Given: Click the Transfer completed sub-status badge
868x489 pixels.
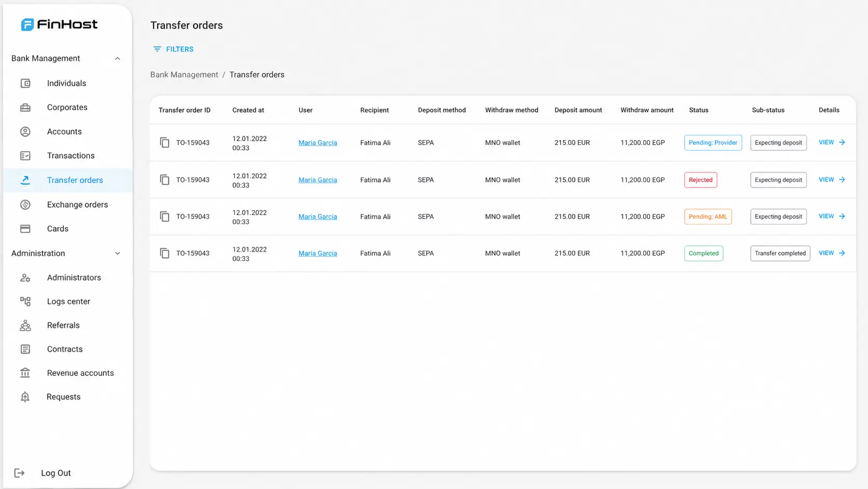Looking at the screenshot, I should click(x=780, y=254).
